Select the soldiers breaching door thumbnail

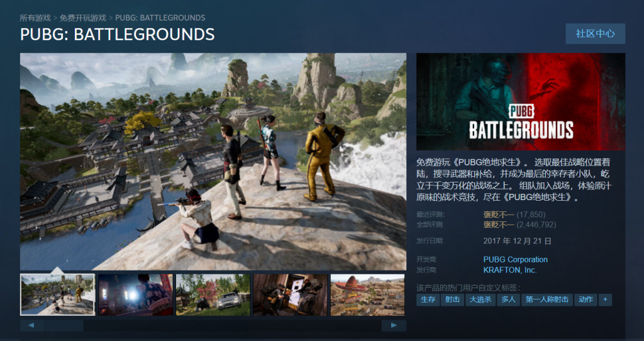point(291,295)
